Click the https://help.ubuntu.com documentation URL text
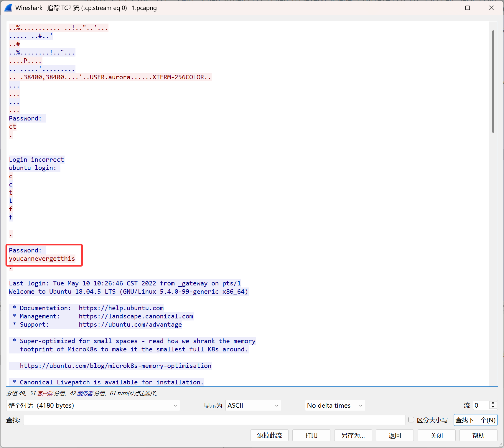 121,308
